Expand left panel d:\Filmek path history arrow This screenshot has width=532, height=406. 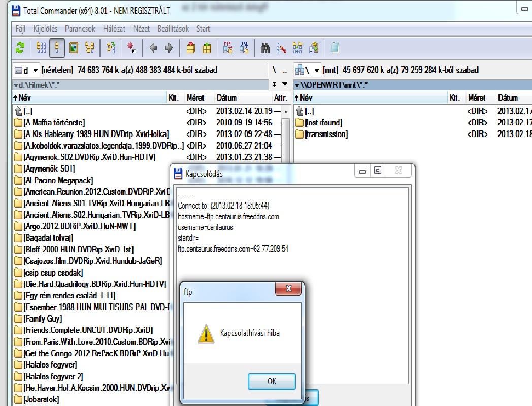pyautogui.click(x=16, y=85)
